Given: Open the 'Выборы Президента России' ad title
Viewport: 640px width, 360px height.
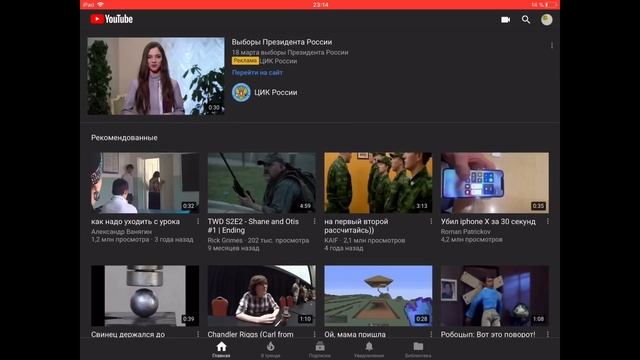Looking at the screenshot, I should pyautogui.click(x=282, y=42).
